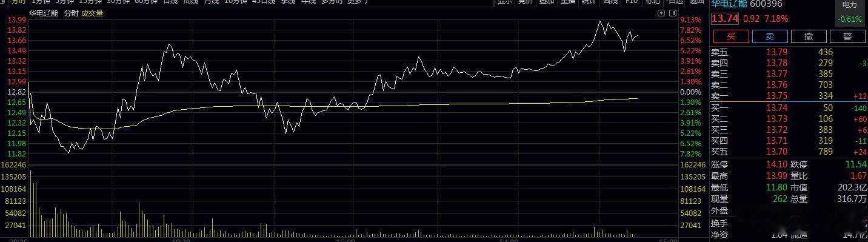This screenshot has width=868, height=242.
Task: Switch to the 月线 monthly chart tab
Action: click(x=211, y=2)
